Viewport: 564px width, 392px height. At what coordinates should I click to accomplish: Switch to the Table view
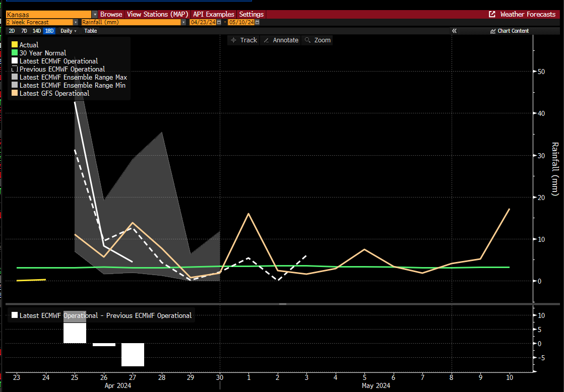[x=91, y=31]
